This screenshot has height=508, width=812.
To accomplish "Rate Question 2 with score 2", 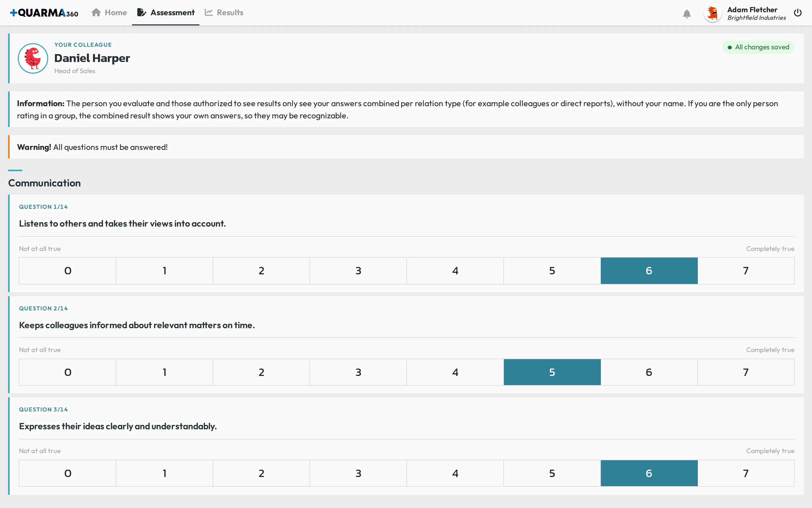I will tap(261, 372).
